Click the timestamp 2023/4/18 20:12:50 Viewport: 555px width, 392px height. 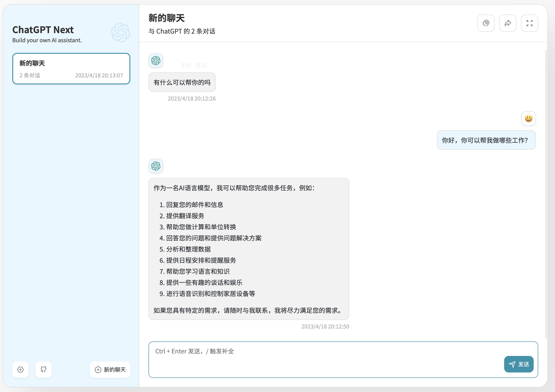pyautogui.click(x=325, y=326)
